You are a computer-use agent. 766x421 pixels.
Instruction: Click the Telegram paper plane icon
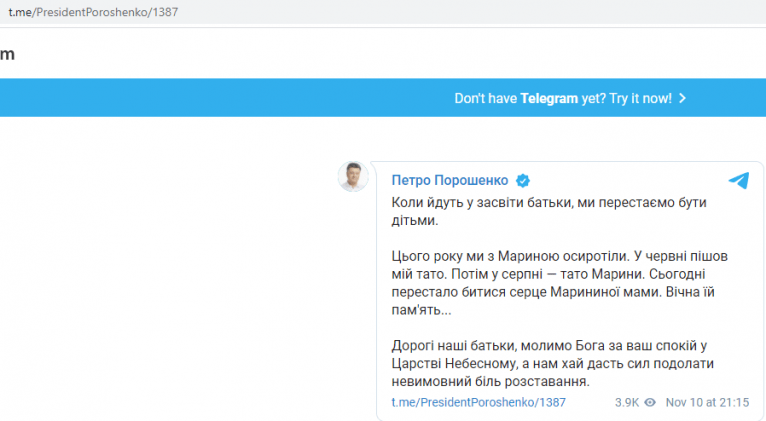coord(739,180)
